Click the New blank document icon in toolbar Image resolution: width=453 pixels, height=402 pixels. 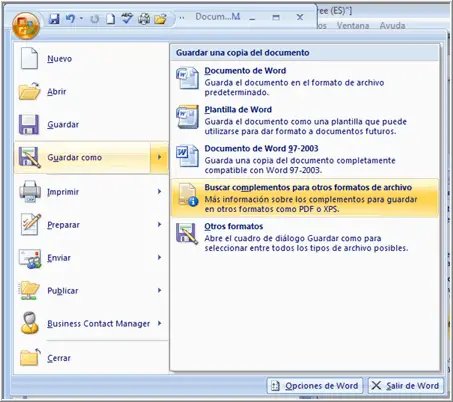coord(111,19)
